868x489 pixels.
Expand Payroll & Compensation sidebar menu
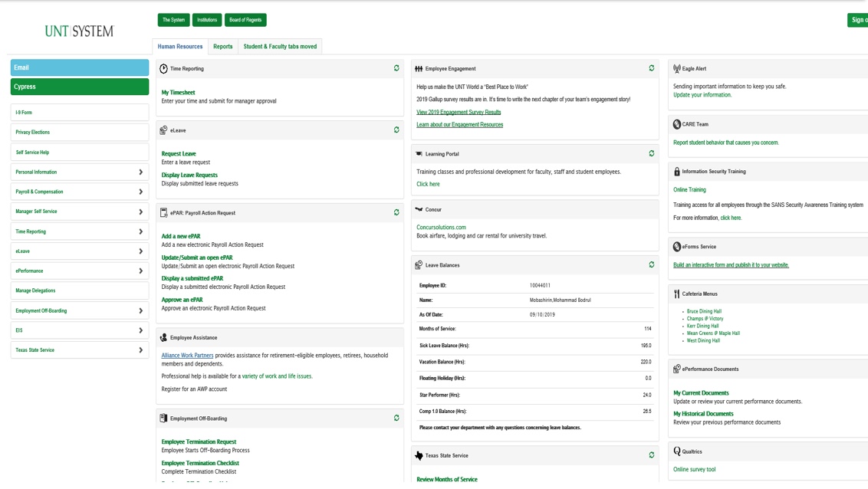[140, 192]
